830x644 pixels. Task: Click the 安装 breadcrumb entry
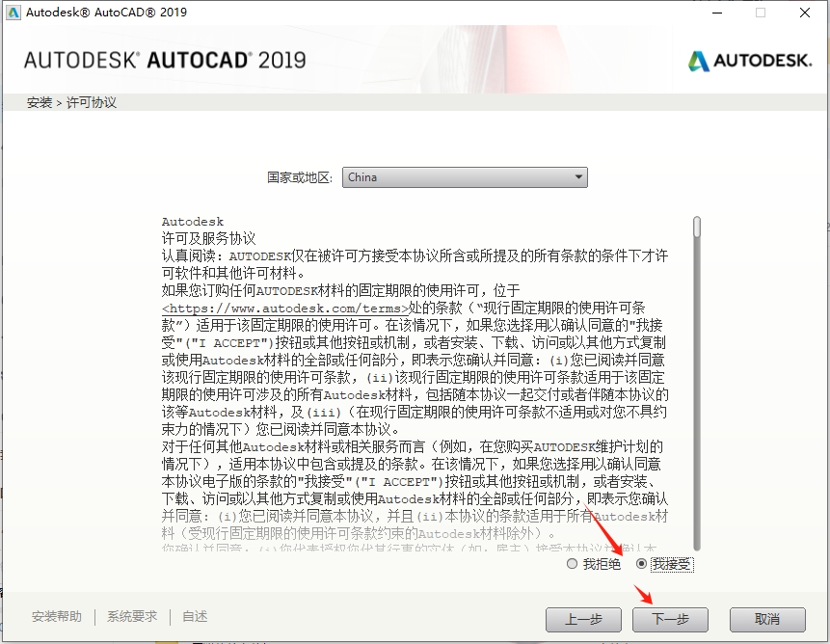pos(39,100)
